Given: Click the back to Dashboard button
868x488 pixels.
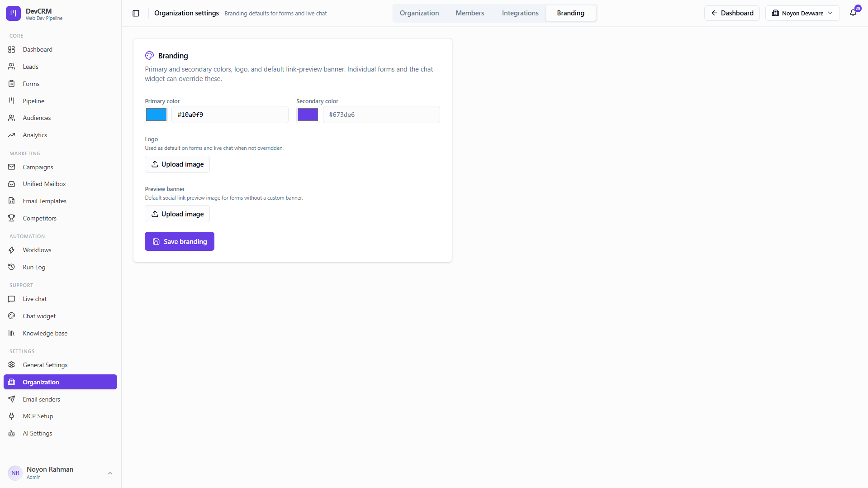Looking at the screenshot, I should (x=732, y=13).
